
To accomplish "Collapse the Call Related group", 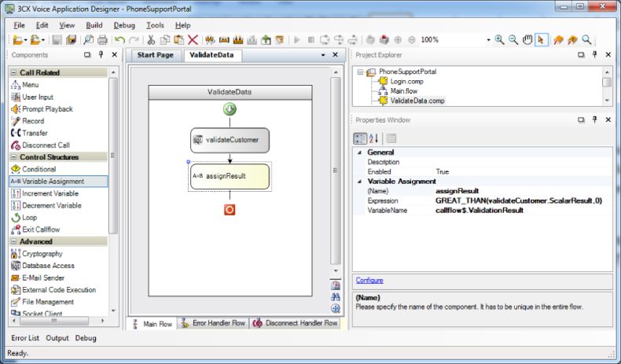I will click(13, 72).
